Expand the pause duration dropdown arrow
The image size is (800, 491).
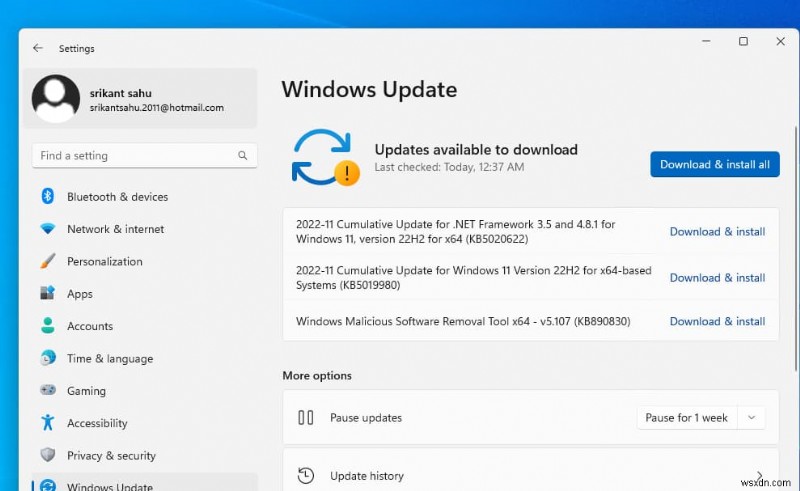pyautogui.click(x=751, y=418)
